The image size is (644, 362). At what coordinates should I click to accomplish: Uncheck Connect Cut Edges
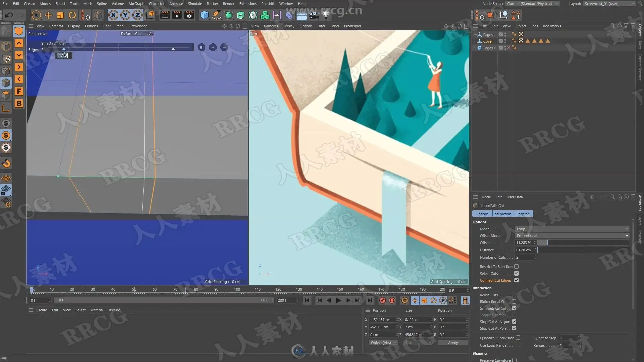[517, 280]
